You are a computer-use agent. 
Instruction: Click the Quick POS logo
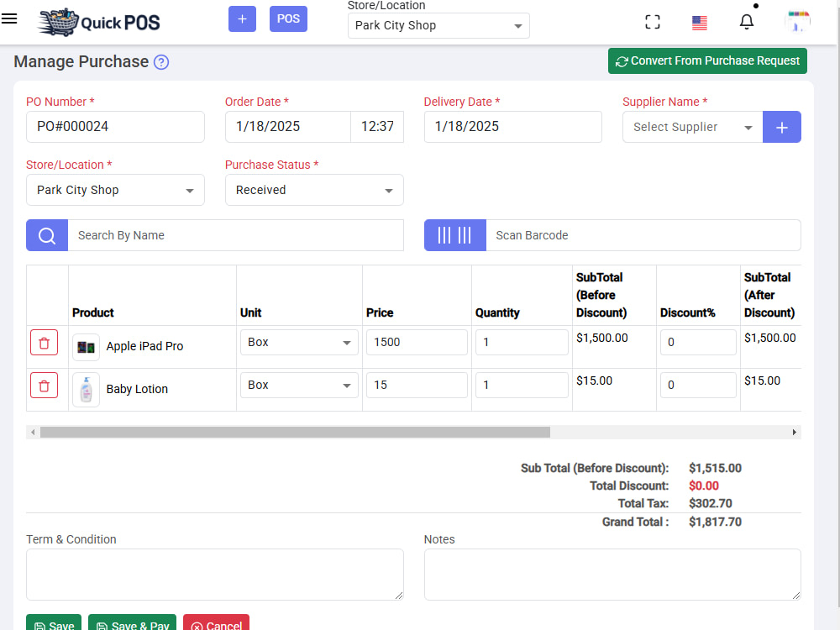[x=99, y=22]
